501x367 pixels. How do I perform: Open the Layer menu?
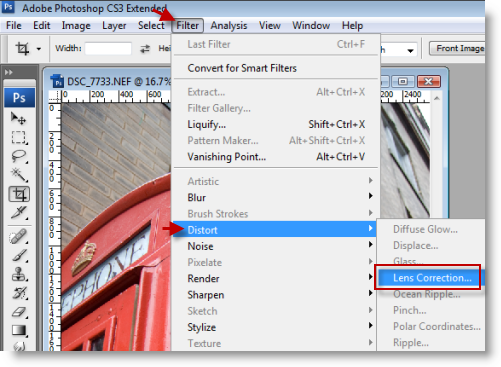point(114,25)
